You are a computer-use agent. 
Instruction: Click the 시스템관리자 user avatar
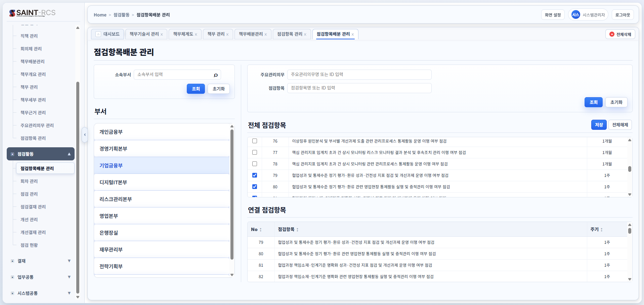(575, 15)
